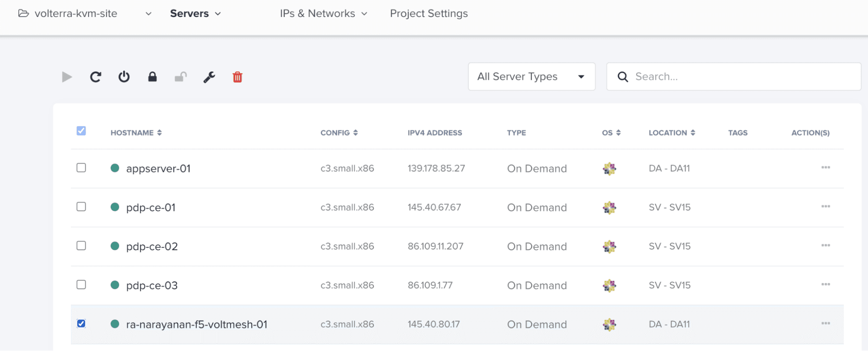868x351 pixels.
Task: Click the wrench rescue icon
Action: pyautogui.click(x=209, y=77)
